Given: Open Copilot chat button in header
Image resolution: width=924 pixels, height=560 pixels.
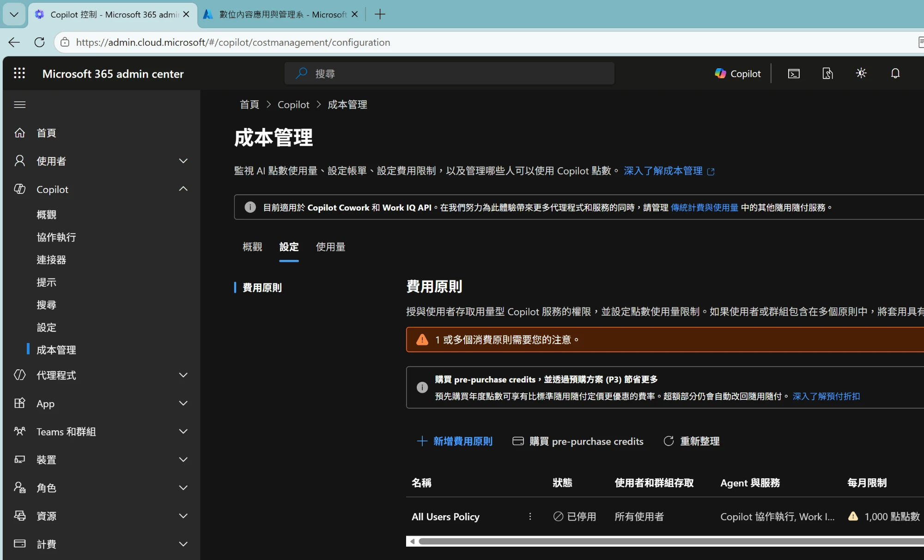Looking at the screenshot, I should (x=737, y=73).
